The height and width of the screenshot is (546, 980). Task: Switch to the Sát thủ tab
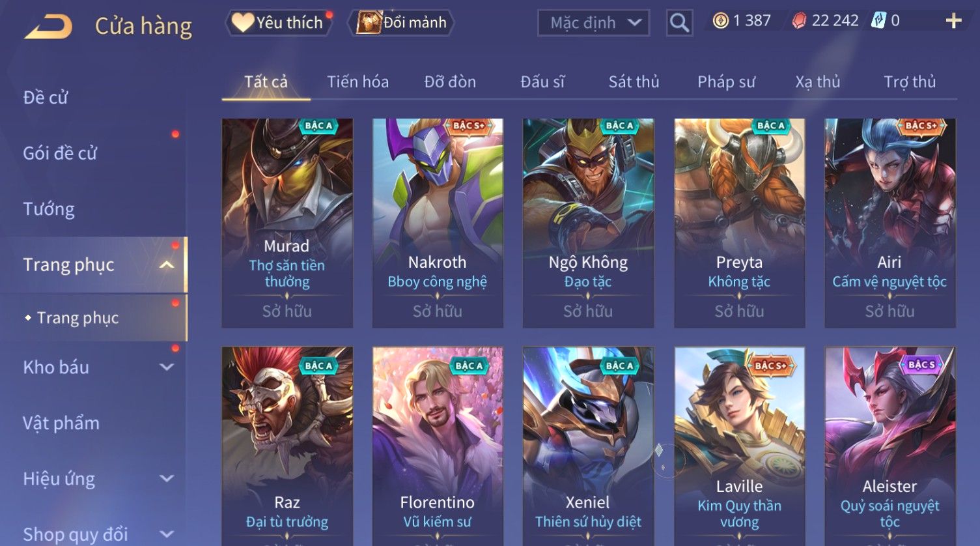coord(634,82)
